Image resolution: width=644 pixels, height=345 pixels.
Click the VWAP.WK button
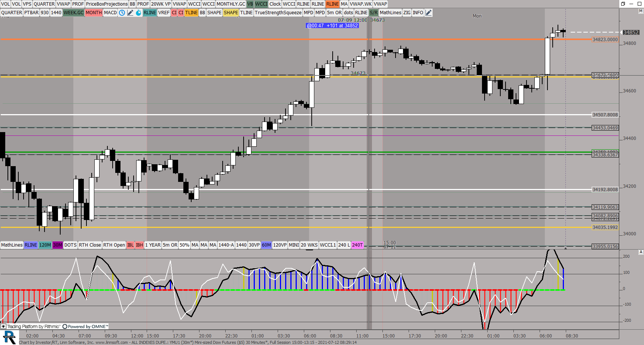[361, 4]
